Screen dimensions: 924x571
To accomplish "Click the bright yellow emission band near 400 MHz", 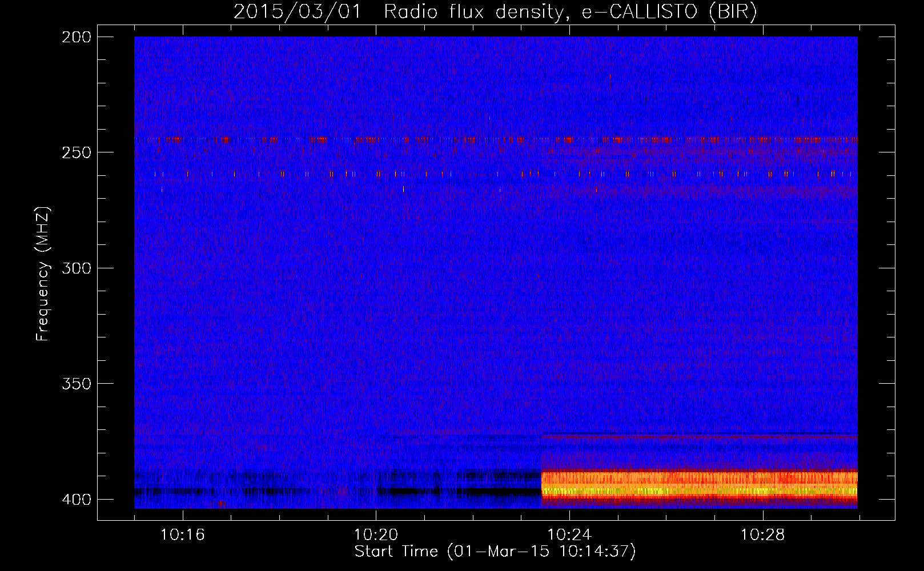I will point(700,490).
